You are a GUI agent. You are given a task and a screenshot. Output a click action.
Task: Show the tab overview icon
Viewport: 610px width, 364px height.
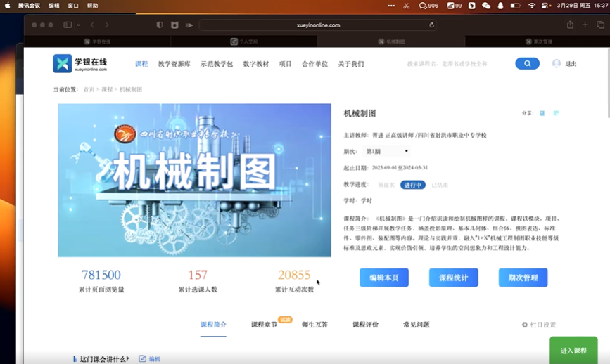coord(600,25)
